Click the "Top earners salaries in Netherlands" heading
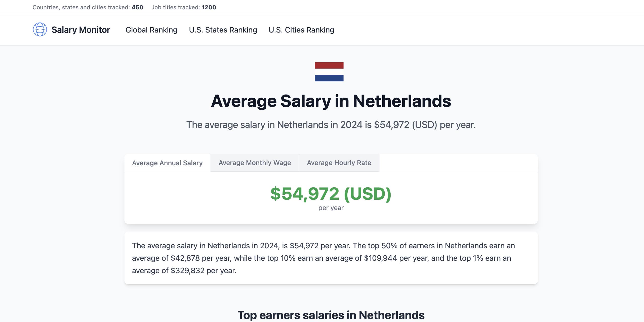The width and height of the screenshot is (644, 322). (x=331, y=315)
